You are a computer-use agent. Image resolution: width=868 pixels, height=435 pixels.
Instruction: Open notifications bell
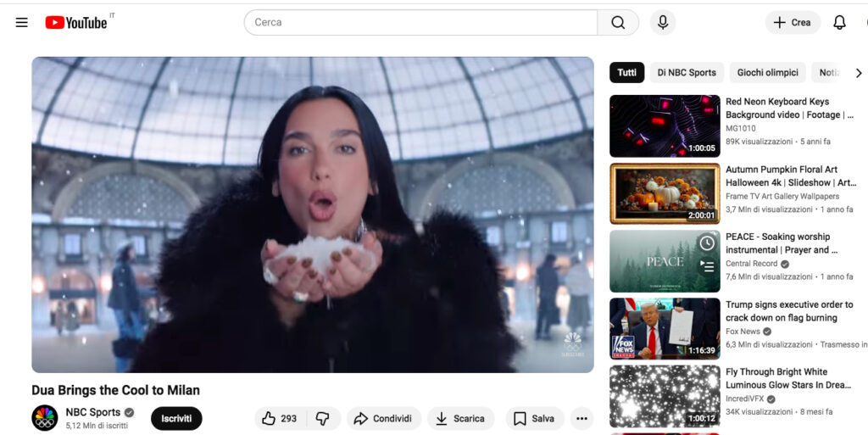pos(839,22)
